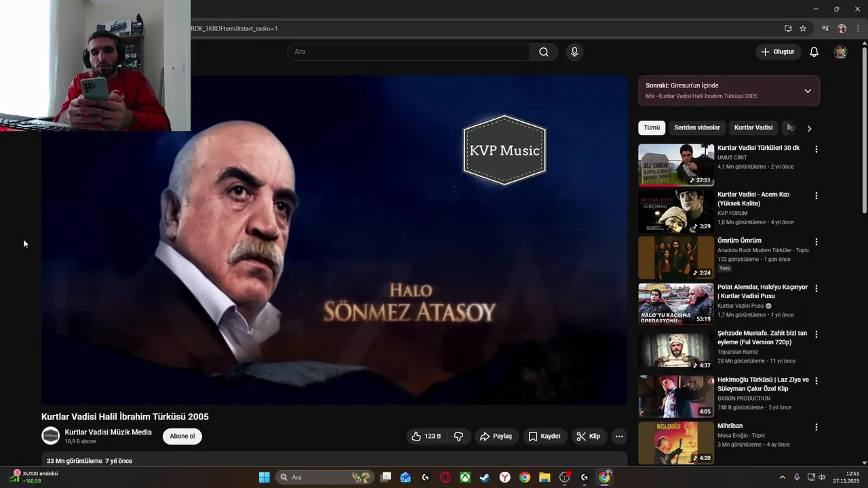The height and width of the screenshot is (488, 868).
Task: Select the Kurtlar Vadisi filter chip
Action: 753,127
